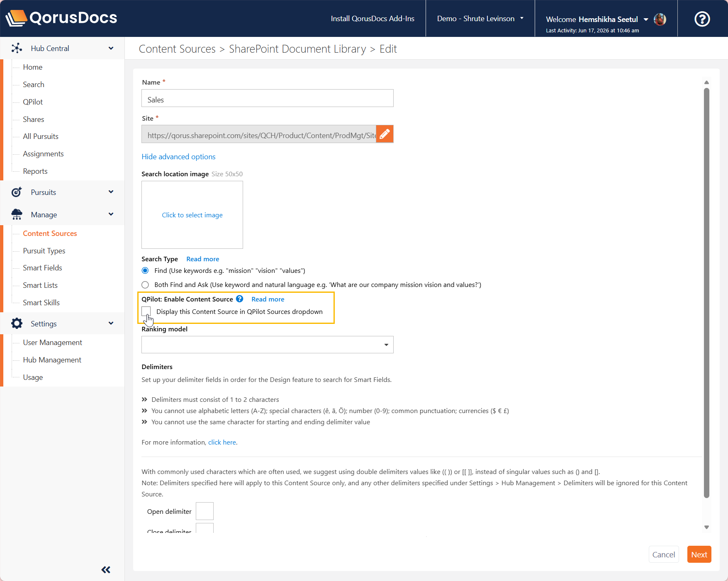The image size is (728, 581).
Task: Collapse the Hub Central section
Action: [x=111, y=48]
